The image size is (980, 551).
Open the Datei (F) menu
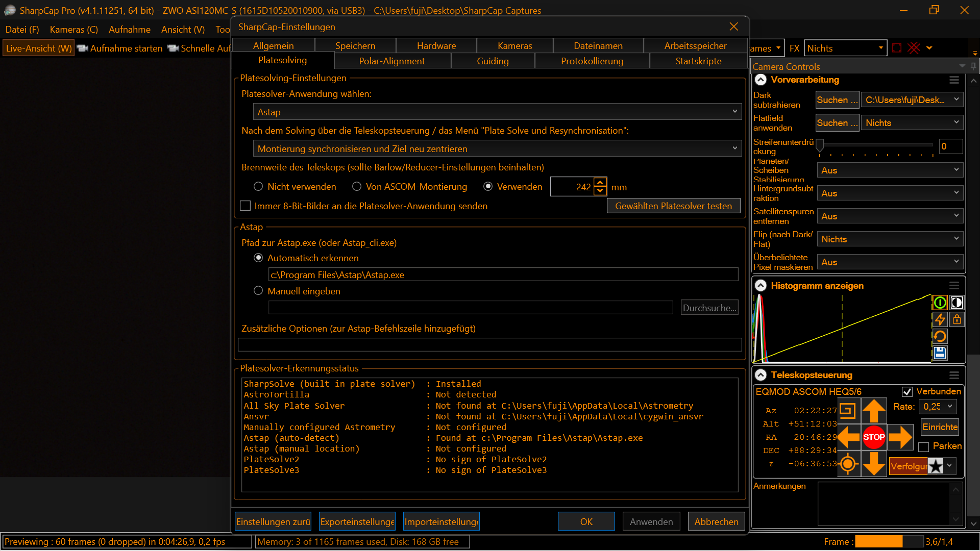coord(22,30)
